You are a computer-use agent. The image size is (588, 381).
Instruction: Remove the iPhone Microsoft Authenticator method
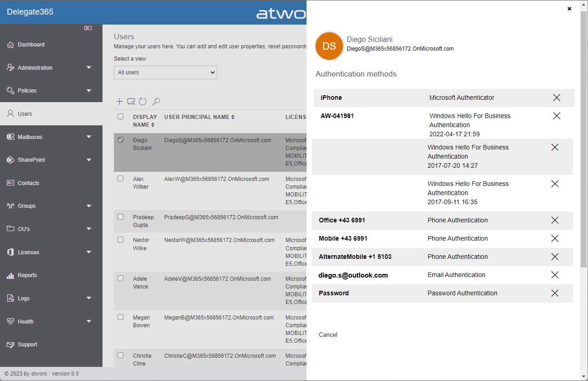pos(556,98)
